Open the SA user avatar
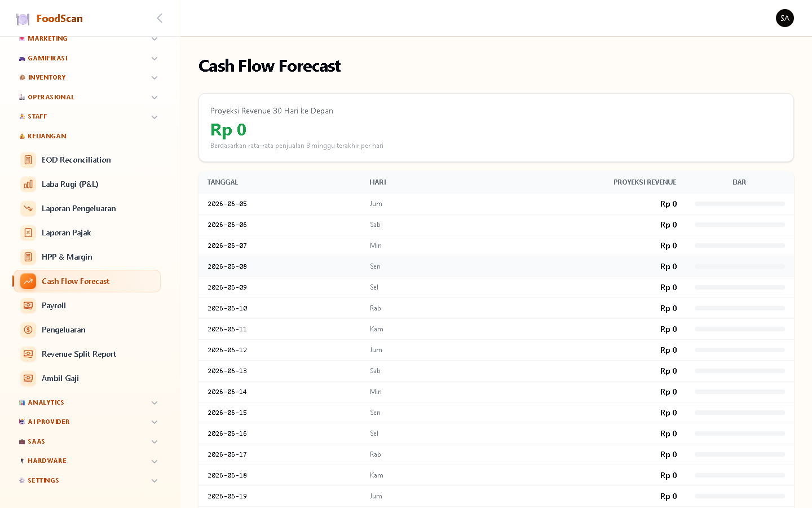This screenshot has height=508, width=812. pos(784,18)
